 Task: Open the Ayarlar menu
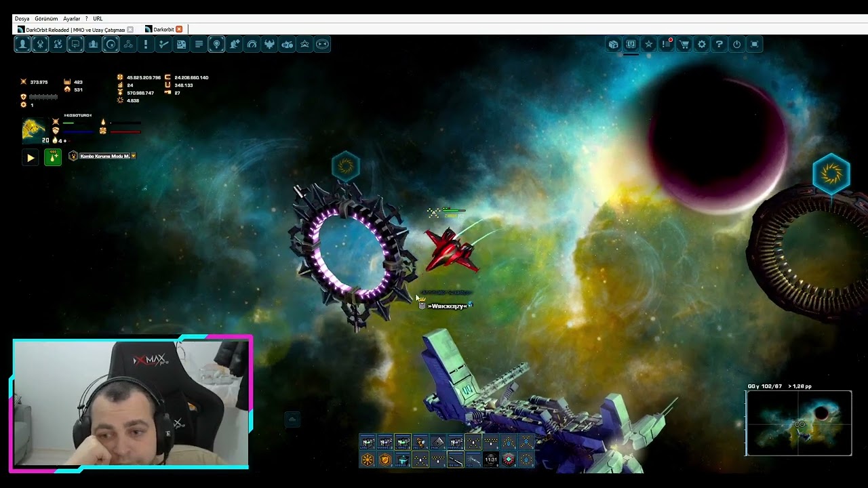tap(72, 19)
